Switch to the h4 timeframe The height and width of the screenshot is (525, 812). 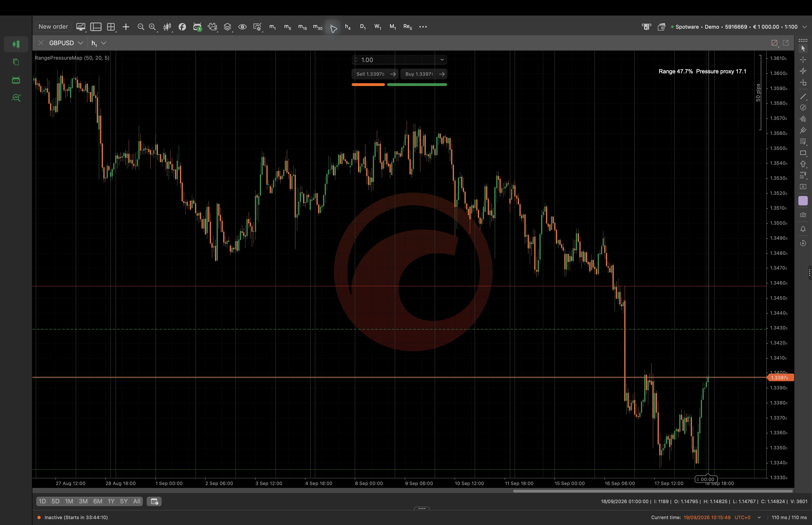point(347,27)
